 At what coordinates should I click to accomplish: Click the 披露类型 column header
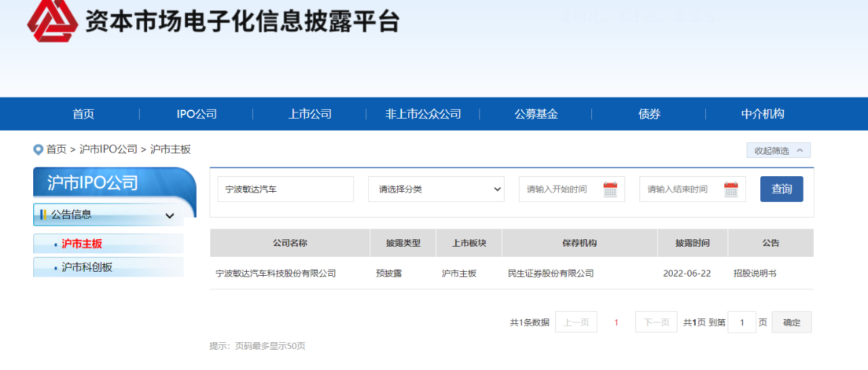pyautogui.click(x=403, y=243)
